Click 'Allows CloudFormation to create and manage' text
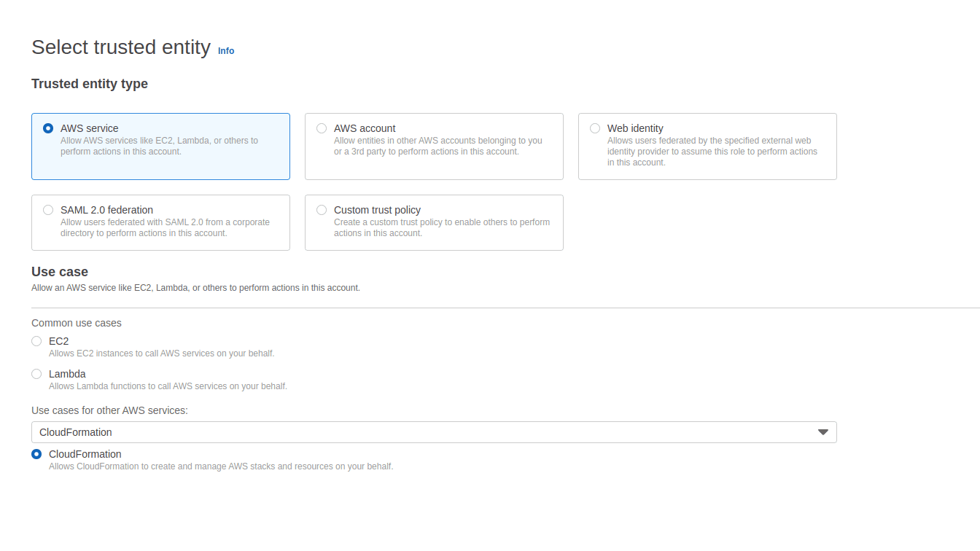Image resolution: width=980 pixels, height=551 pixels. point(221,466)
